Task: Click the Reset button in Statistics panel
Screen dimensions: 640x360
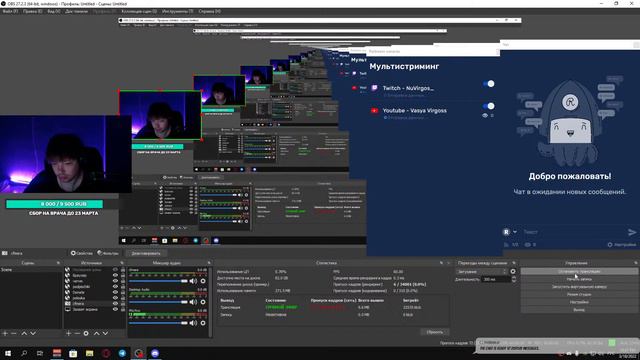Action: (x=435, y=332)
